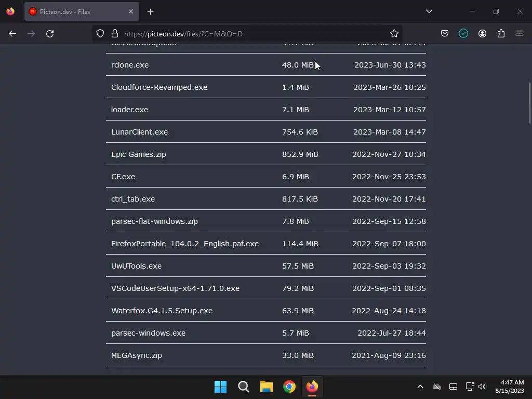Image resolution: width=532 pixels, height=399 pixels.
Task: Go back to previous page
Action: click(x=12, y=34)
